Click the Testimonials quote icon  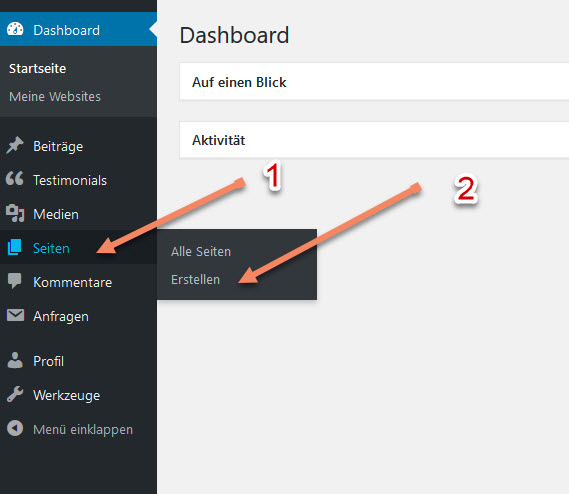tap(15, 179)
